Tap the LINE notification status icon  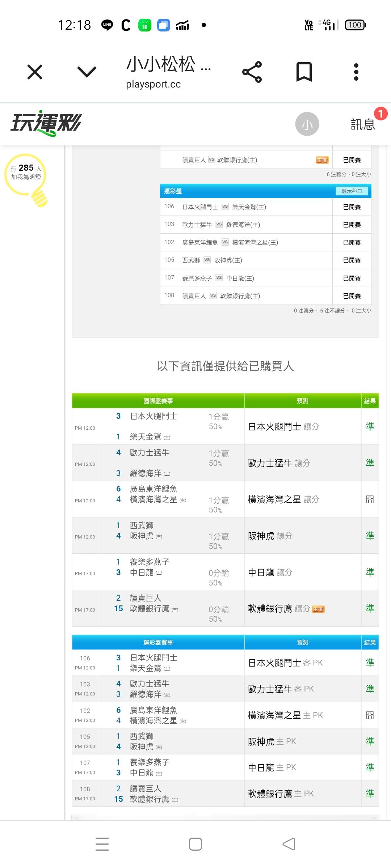click(107, 25)
